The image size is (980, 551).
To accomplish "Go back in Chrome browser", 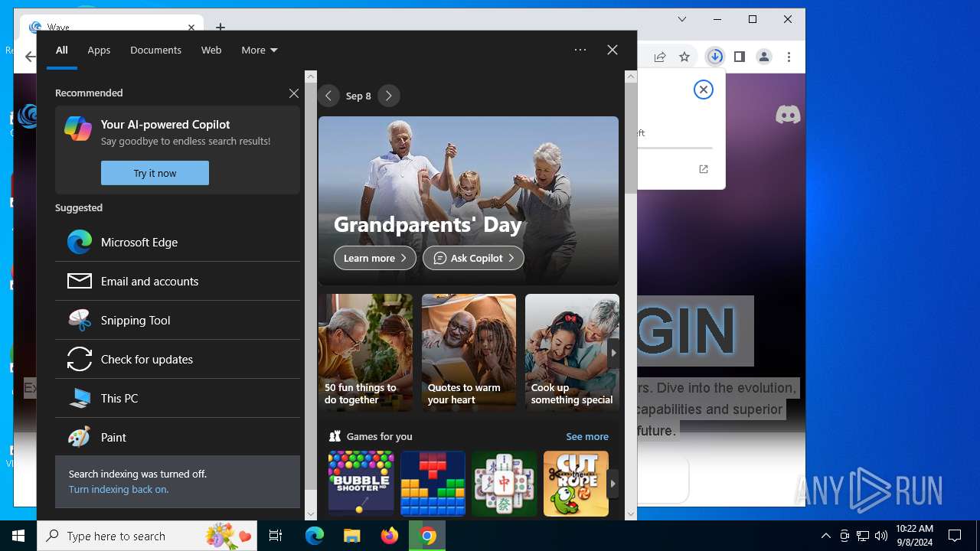I will (30, 57).
